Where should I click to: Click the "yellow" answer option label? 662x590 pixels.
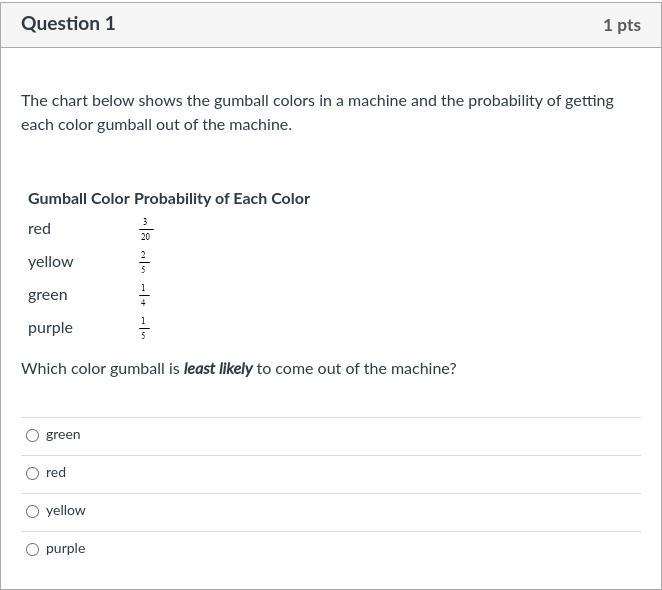(x=66, y=511)
